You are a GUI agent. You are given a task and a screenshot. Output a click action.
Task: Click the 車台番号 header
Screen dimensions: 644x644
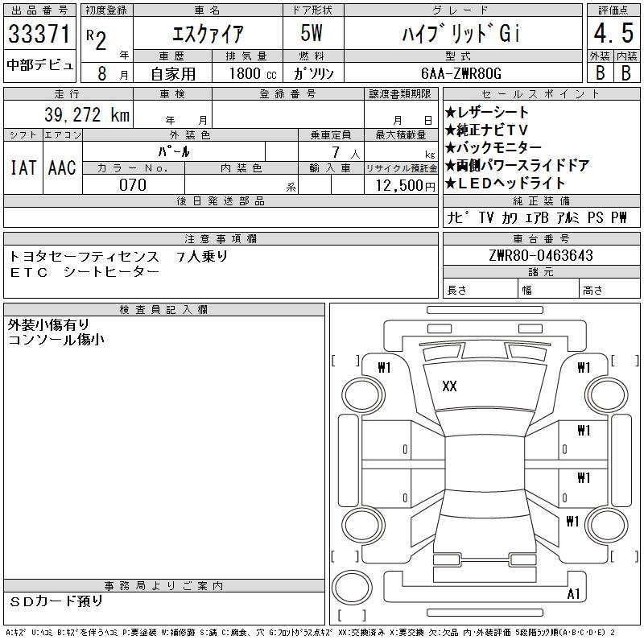click(541, 238)
